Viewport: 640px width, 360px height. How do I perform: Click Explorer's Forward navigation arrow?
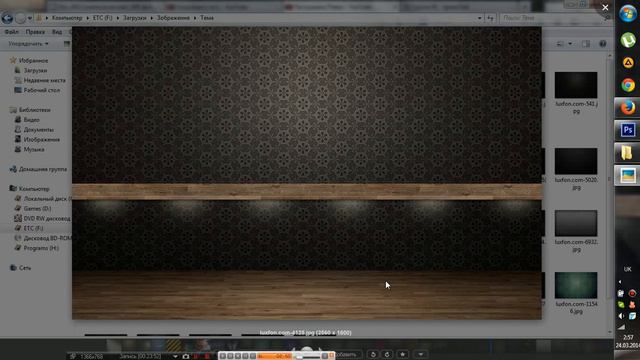click(x=20, y=18)
